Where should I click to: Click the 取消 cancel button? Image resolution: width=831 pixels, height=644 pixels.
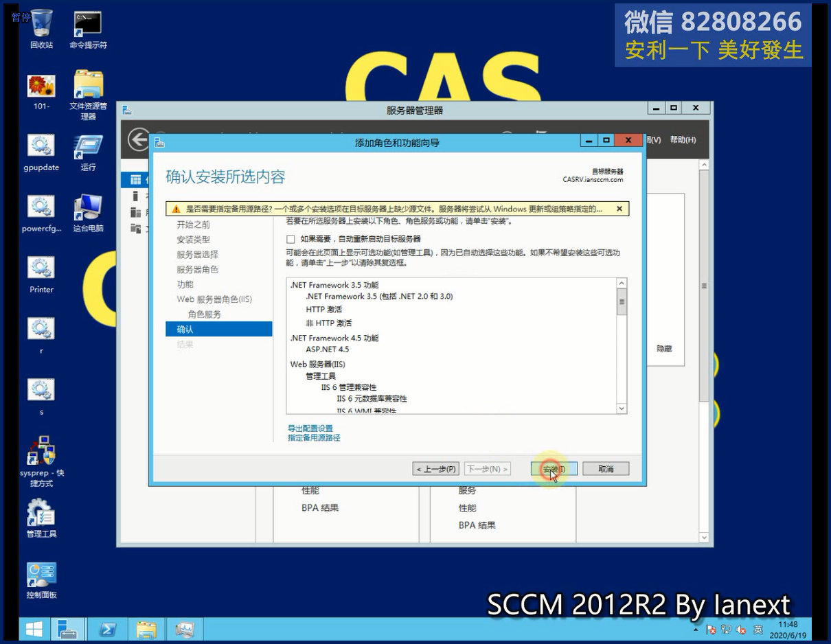(606, 469)
